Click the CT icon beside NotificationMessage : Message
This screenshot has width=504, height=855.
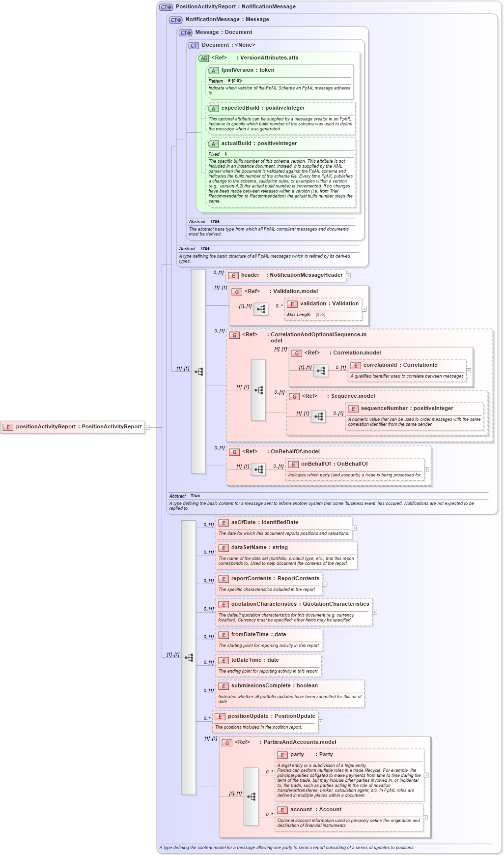[x=175, y=20]
